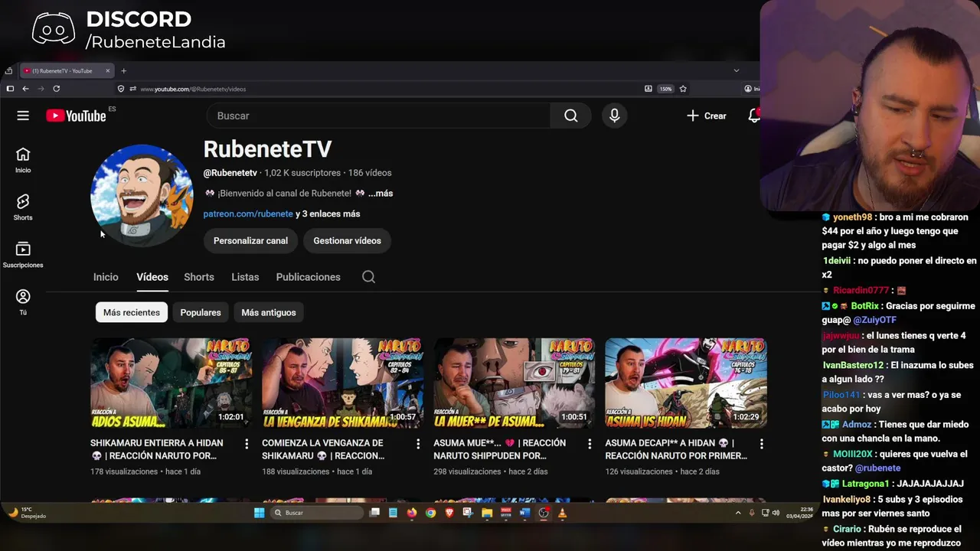Activate voice search microphone

point(614,116)
